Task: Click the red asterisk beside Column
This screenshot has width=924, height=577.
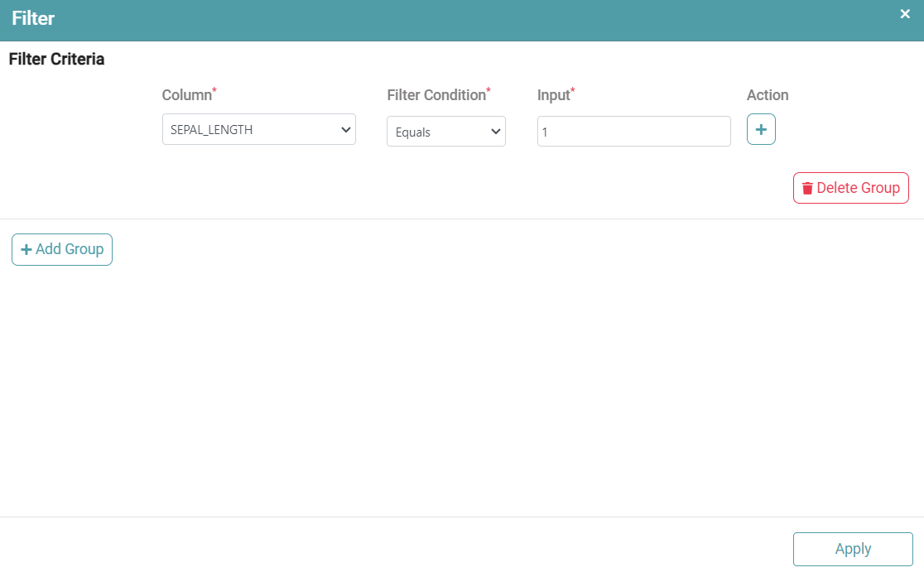Action: coord(215,90)
